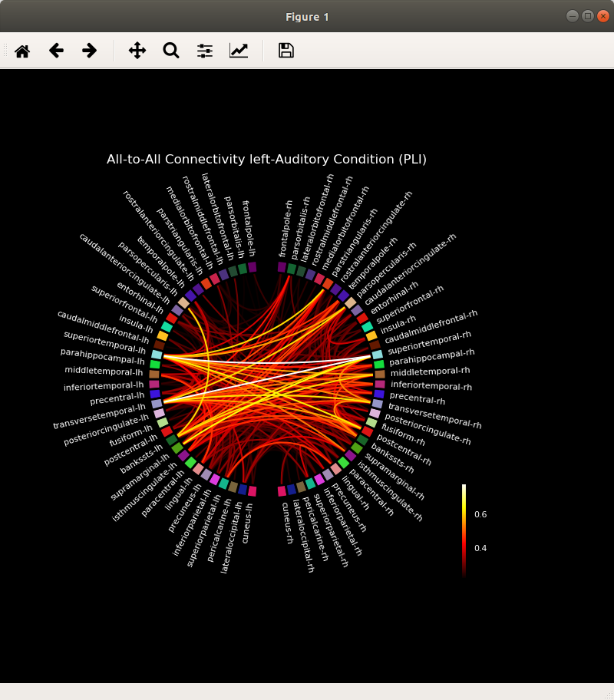The image size is (614, 700).
Task: Save the connectivity figure
Action: click(285, 50)
